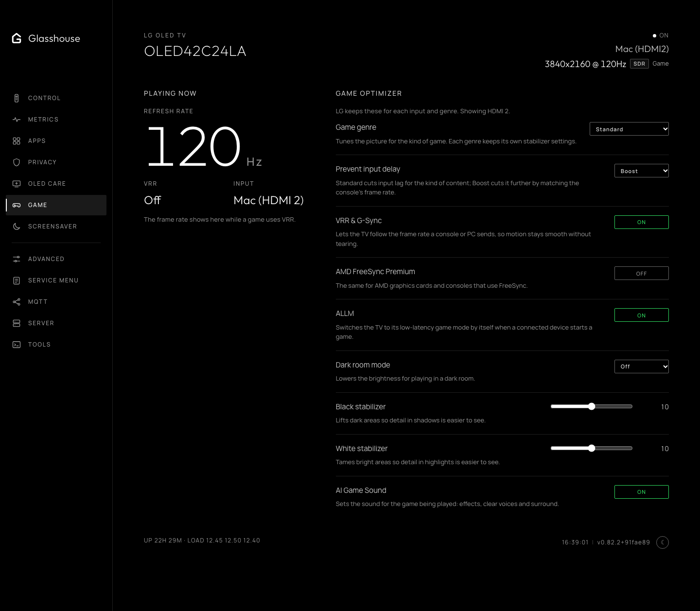Click the SDR badge
Screen dimensions: 700x611
pos(639,64)
